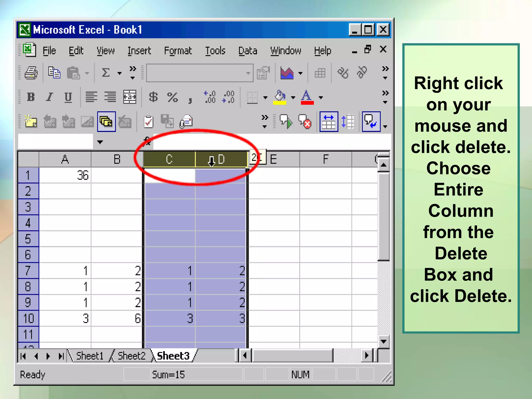Image resolution: width=532 pixels, height=399 pixels.
Task: Toggle Align Left alignment
Action: click(x=91, y=97)
